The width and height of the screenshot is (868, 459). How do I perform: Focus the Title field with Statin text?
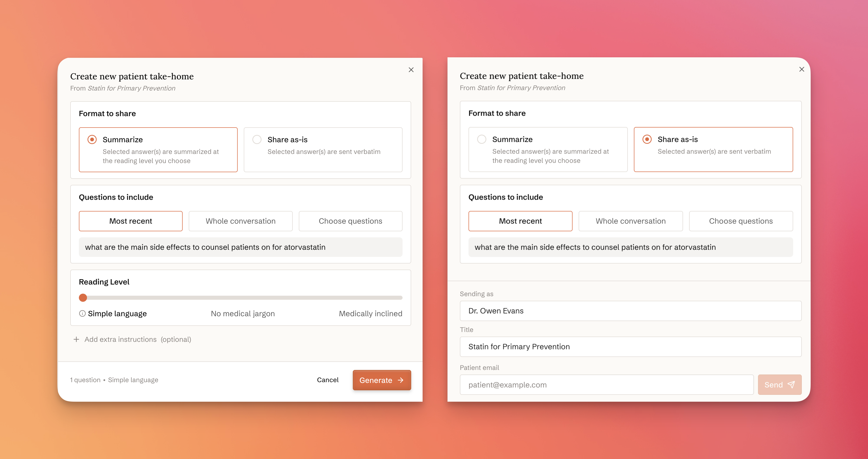630,346
